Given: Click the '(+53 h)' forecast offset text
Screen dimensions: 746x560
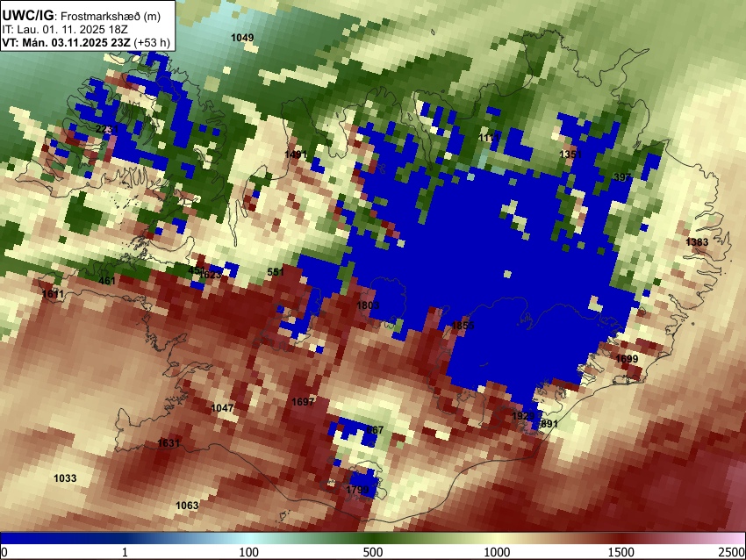Looking at the screenshot, I should (152, 42).
